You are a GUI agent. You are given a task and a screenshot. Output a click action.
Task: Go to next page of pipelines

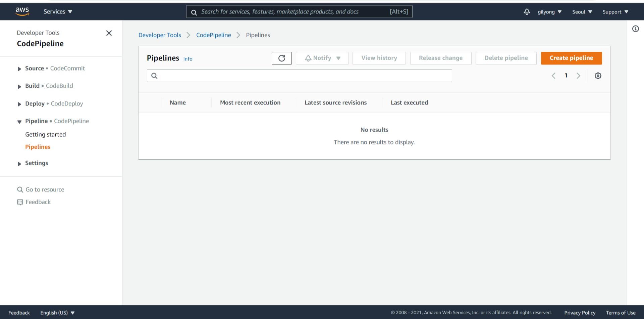point(578,76)
